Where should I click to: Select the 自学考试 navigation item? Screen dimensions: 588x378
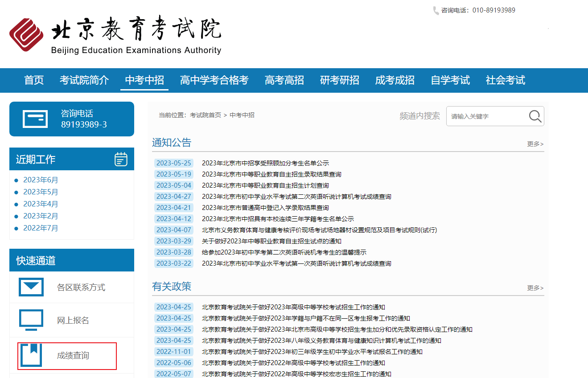coord(450,80)
